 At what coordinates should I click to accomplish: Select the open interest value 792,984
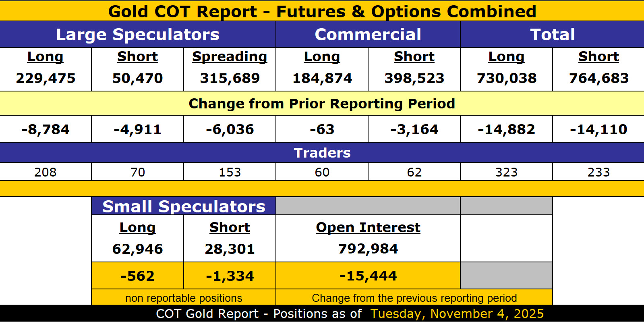point(368,249)
